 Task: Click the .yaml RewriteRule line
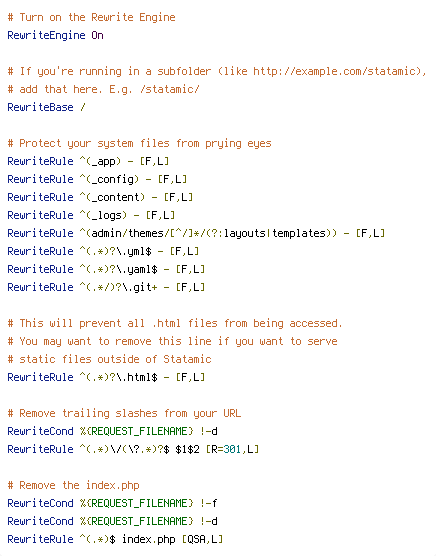[106, 269]
